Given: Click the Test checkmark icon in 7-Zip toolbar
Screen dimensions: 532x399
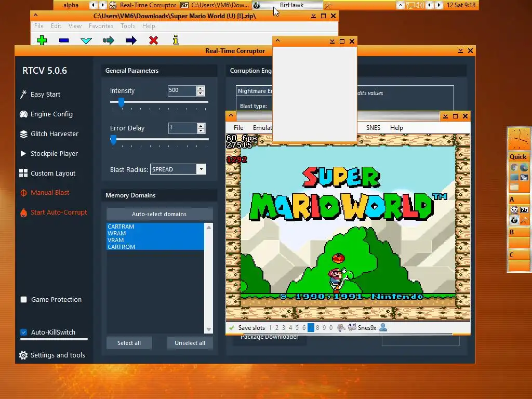Looking at the screenshot, I should 86,41.
